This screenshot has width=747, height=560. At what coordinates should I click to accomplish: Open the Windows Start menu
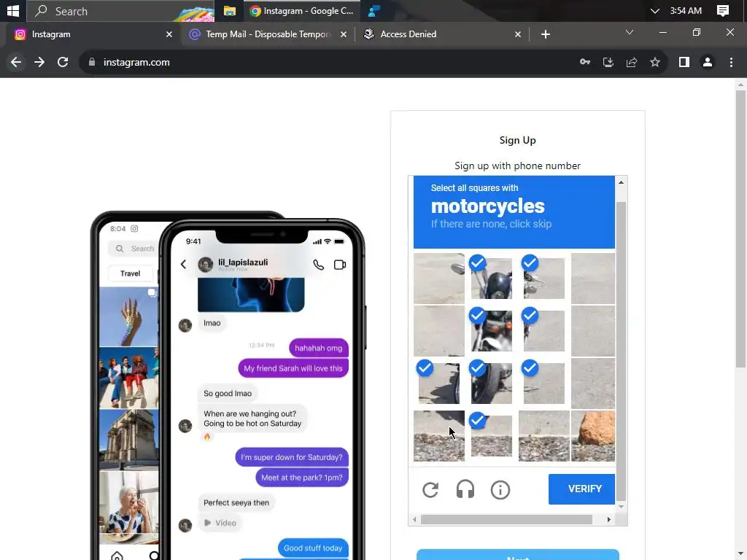pos(13,10)
